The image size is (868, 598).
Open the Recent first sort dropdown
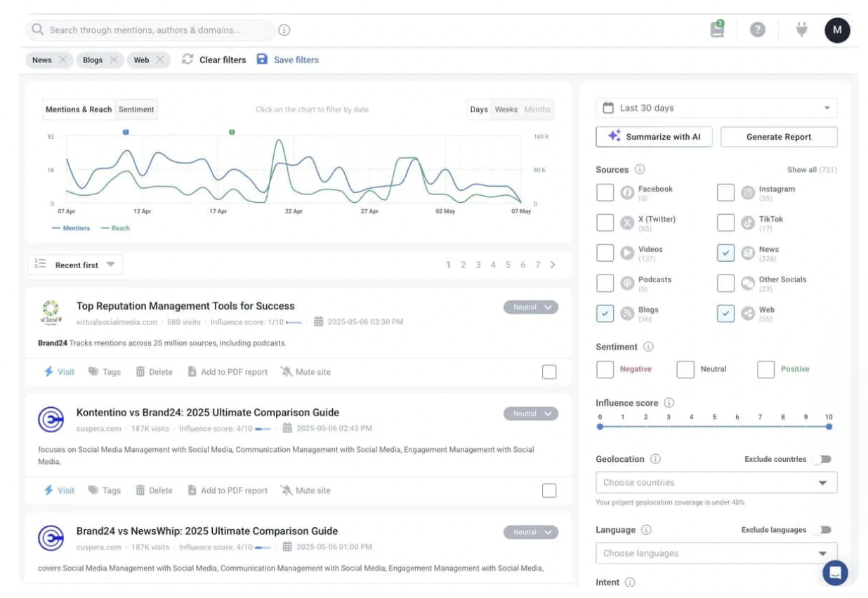click(75, 265)
